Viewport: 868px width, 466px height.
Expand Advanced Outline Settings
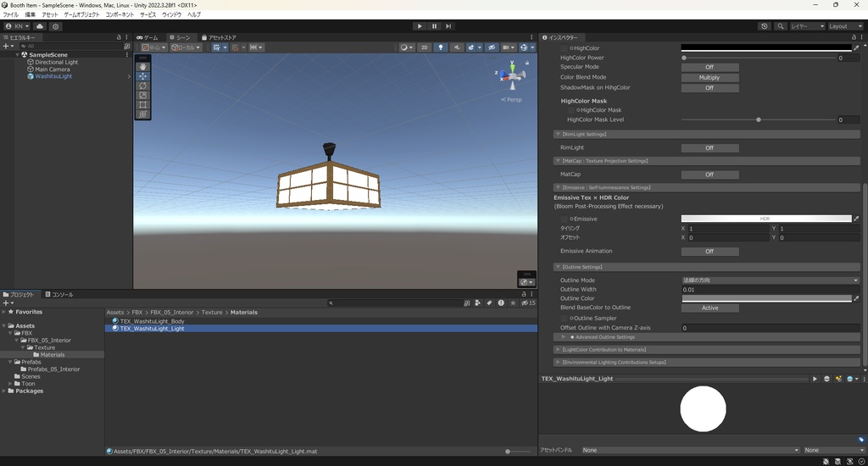707,337
